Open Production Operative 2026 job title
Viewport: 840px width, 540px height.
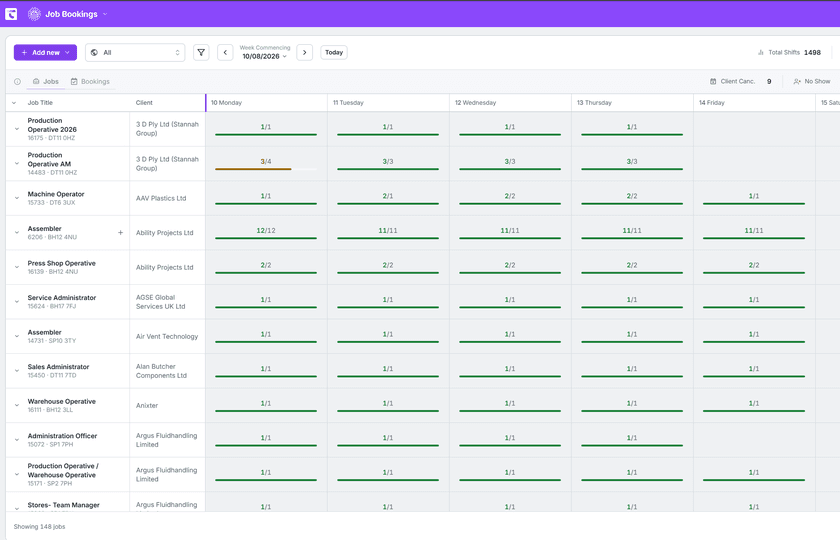click(52, 125)
